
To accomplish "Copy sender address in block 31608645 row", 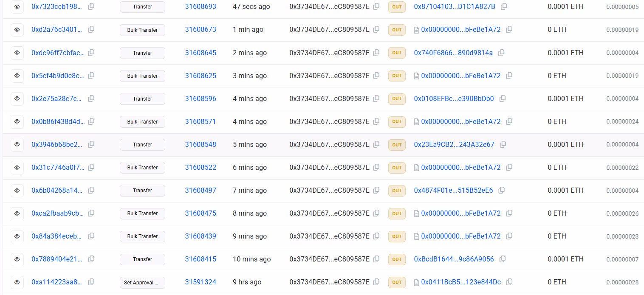I will [376, 53].
